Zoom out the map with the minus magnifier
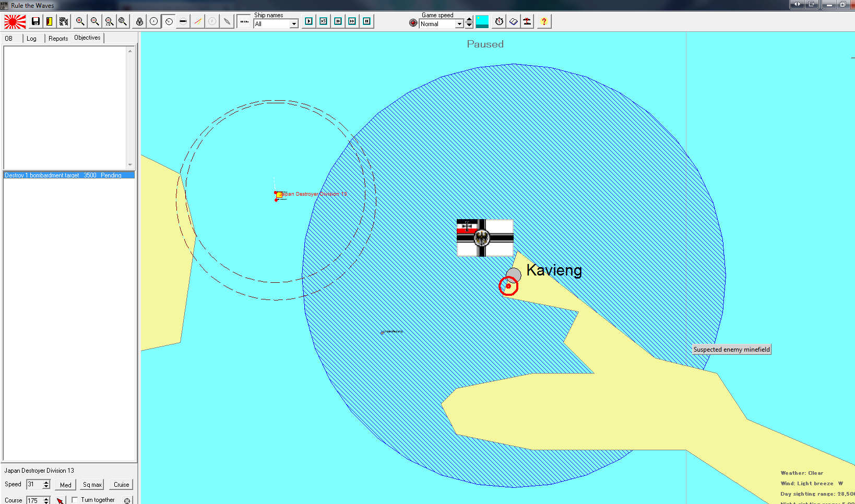This screenshot has width=855, height=504. 94,21
